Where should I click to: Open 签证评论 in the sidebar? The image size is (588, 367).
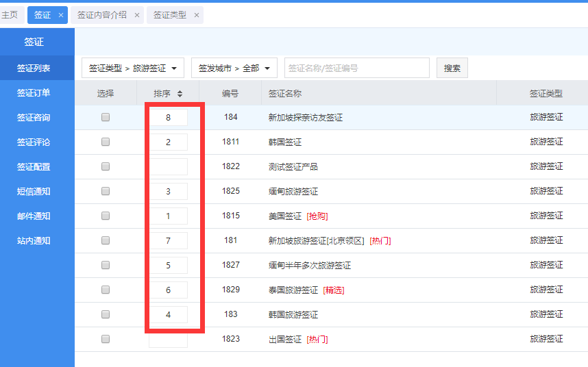(x=34, y=142)
